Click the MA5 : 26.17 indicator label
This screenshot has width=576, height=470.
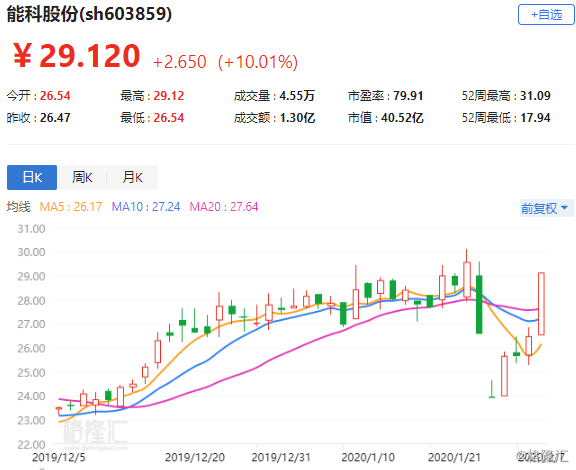pyautogui.click(x=71, y=207)
